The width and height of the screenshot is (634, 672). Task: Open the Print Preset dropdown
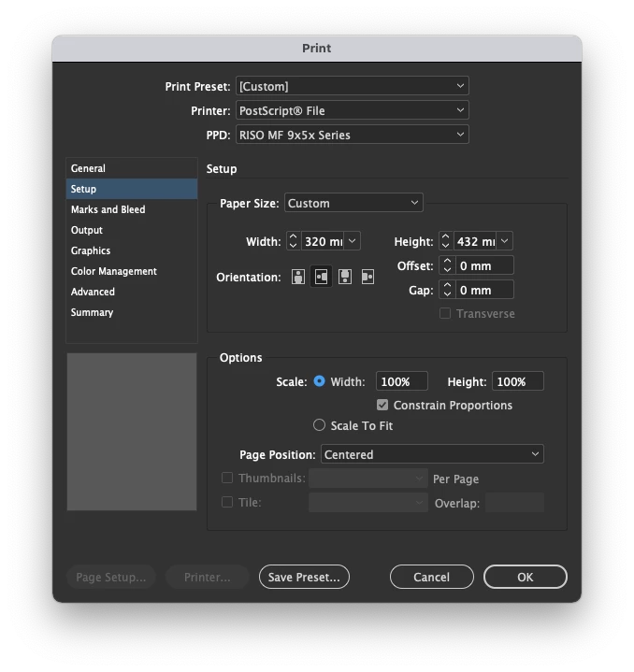(352, 86)
